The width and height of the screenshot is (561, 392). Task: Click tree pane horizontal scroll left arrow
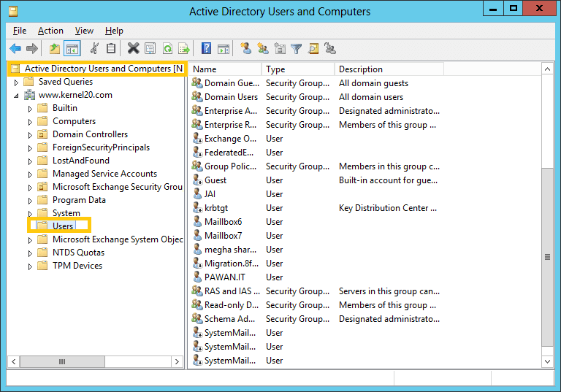(x=14, y=361)
